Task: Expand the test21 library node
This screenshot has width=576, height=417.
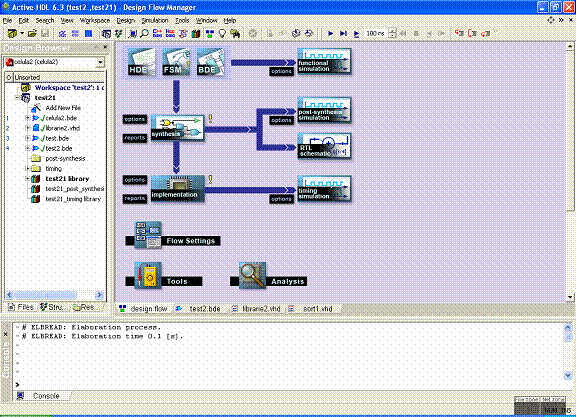Action: tap(28, 179)
